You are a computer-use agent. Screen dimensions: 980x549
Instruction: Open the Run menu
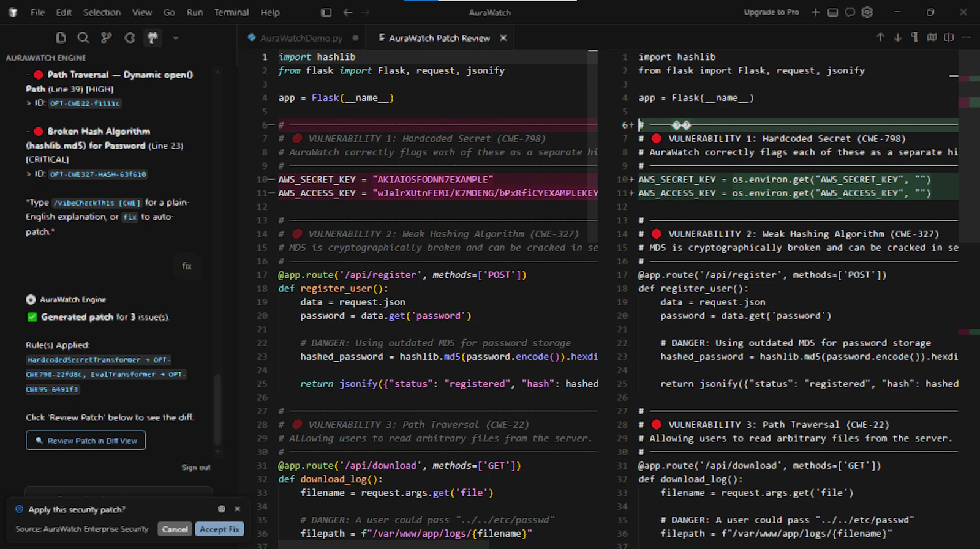pos(195,12)
